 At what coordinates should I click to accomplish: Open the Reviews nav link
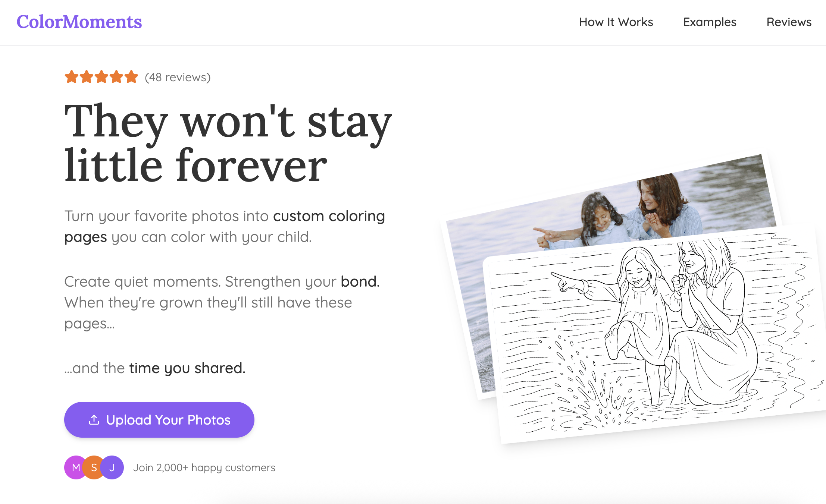[789, 22]
